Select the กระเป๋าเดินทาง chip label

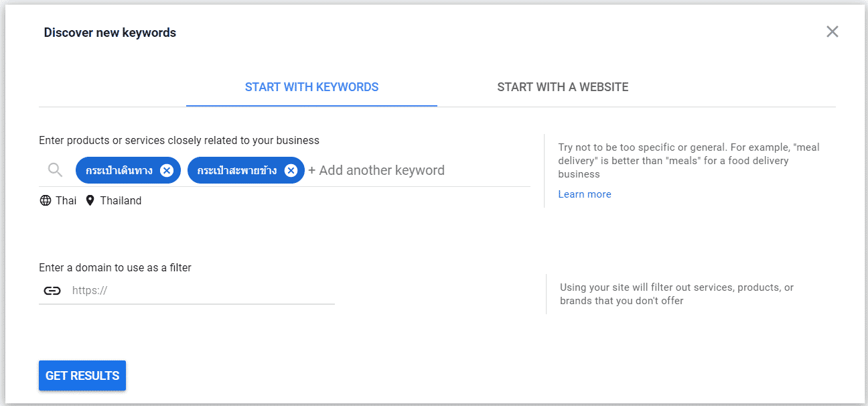pyautogui.click(x=119, y=170)
